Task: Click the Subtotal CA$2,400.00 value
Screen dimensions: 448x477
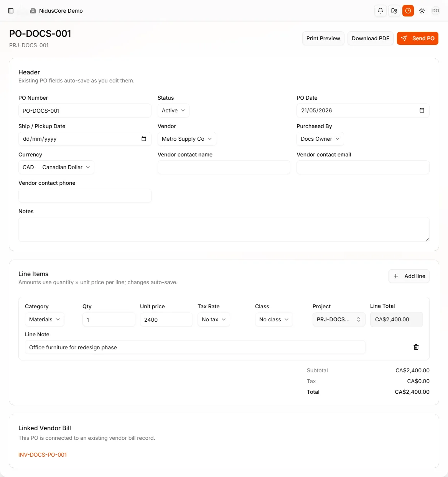Action: (x=412, y=370)
